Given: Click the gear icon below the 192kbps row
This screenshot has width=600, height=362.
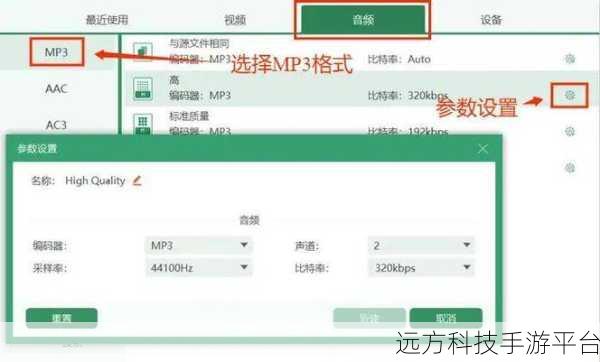Looking at the screenshot, I should (x=570, y=167).
